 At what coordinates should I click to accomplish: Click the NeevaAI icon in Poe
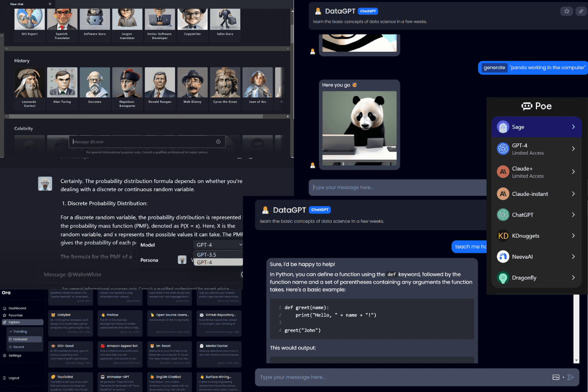click(x=503, y=256)
